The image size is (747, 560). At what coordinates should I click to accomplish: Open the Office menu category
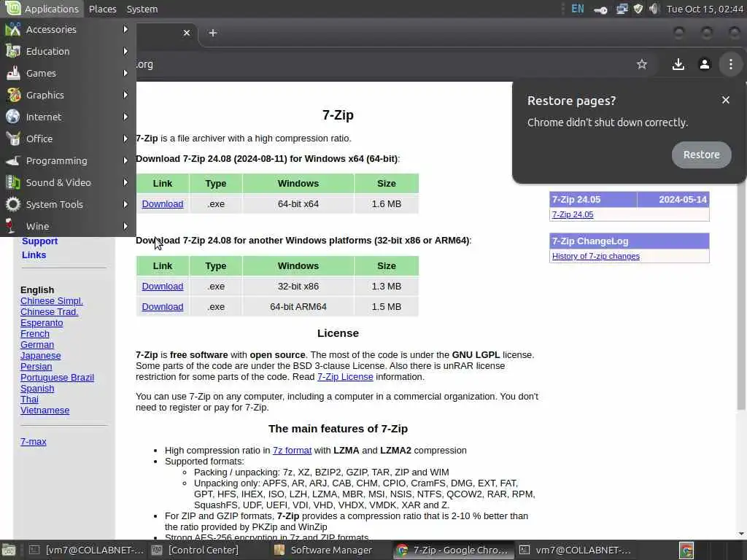[68, 139]
